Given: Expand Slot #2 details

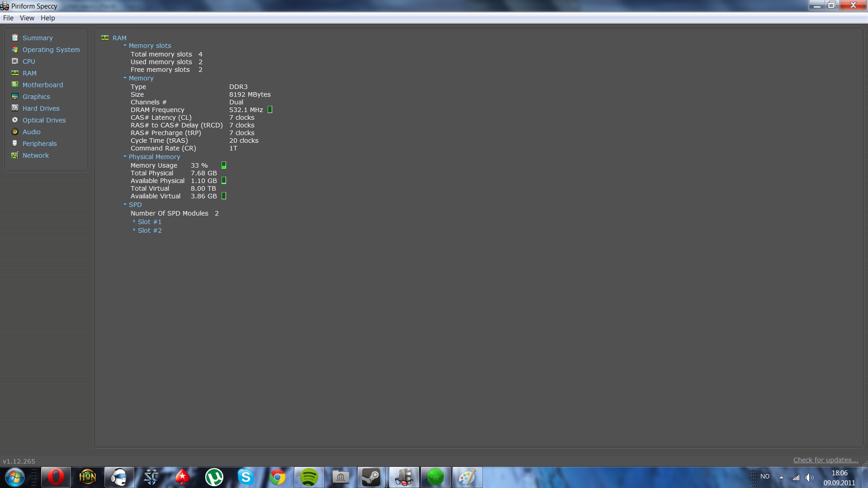Looking at the screenshot, I should 134,230.
